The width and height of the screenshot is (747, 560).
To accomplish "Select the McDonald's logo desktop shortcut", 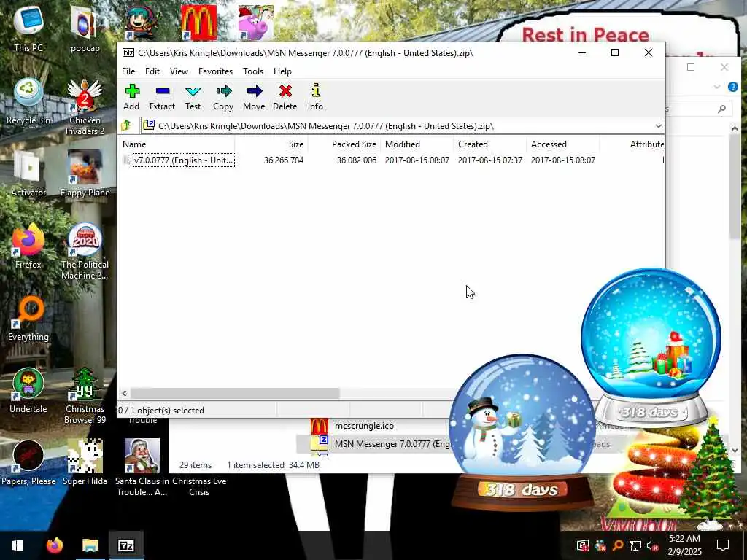I will [198, 23].
